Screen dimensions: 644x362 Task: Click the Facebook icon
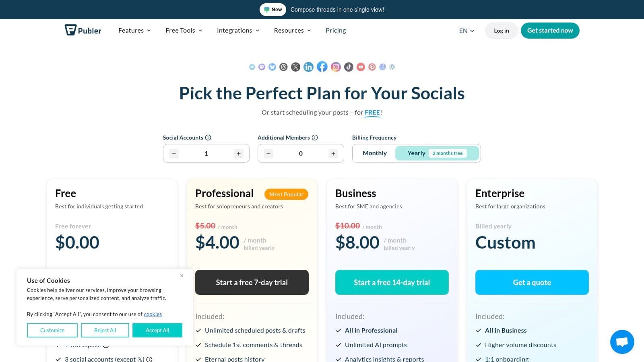coord(322,67)
